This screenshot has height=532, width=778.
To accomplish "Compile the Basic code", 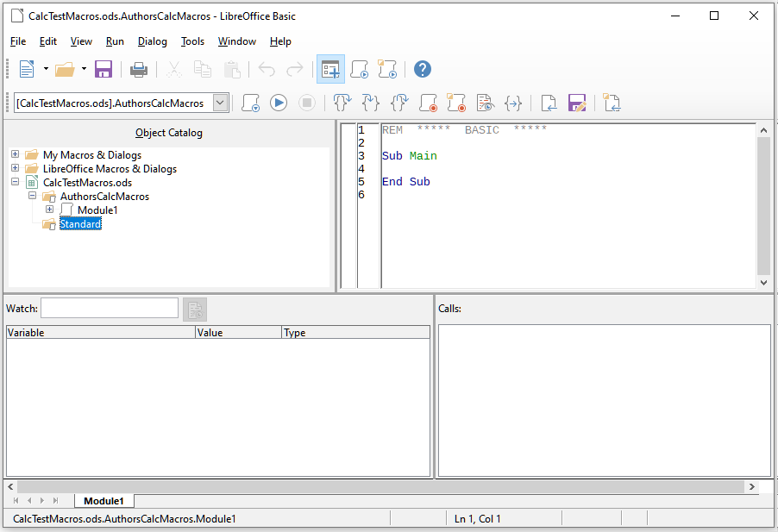I will click(x=250, y=103).
